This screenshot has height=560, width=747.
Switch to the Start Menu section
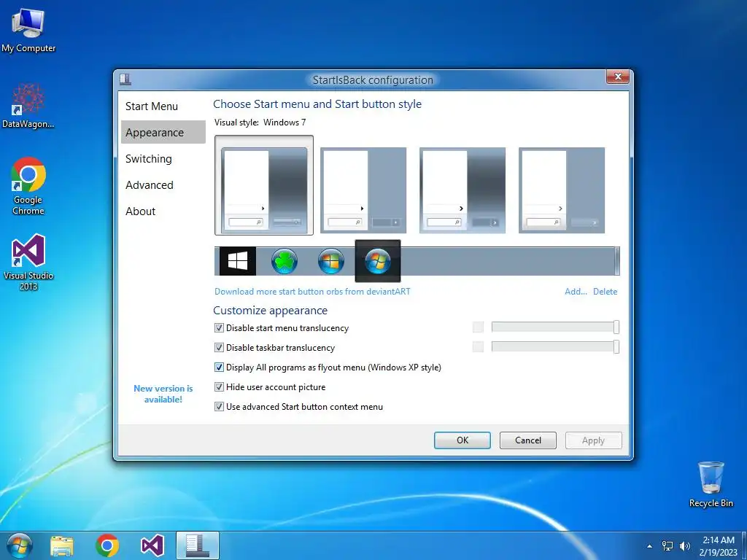point(163,106)
